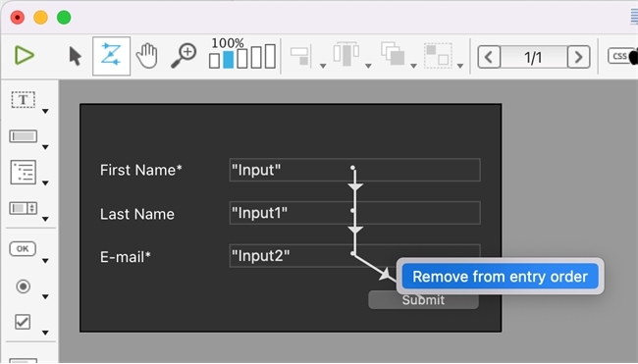Expand the radio button tool menu
The width and height of the screenshot is (638, 364).
(x=45, y=296)
